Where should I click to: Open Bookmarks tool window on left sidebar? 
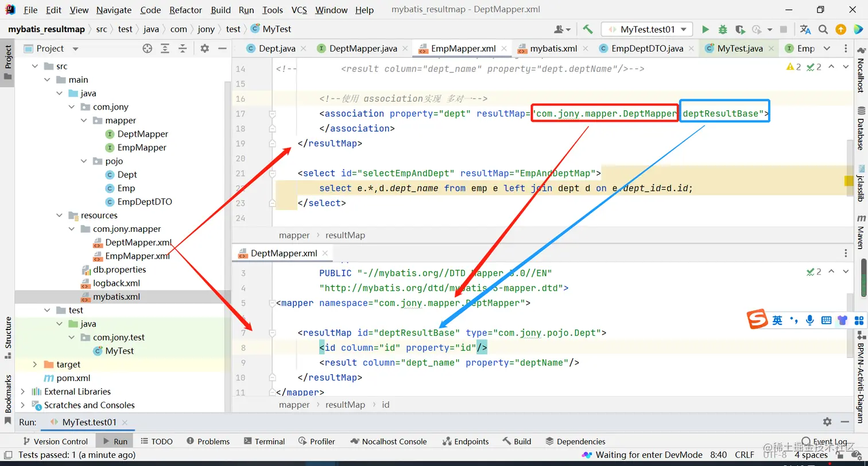click(x=8, y=399)
